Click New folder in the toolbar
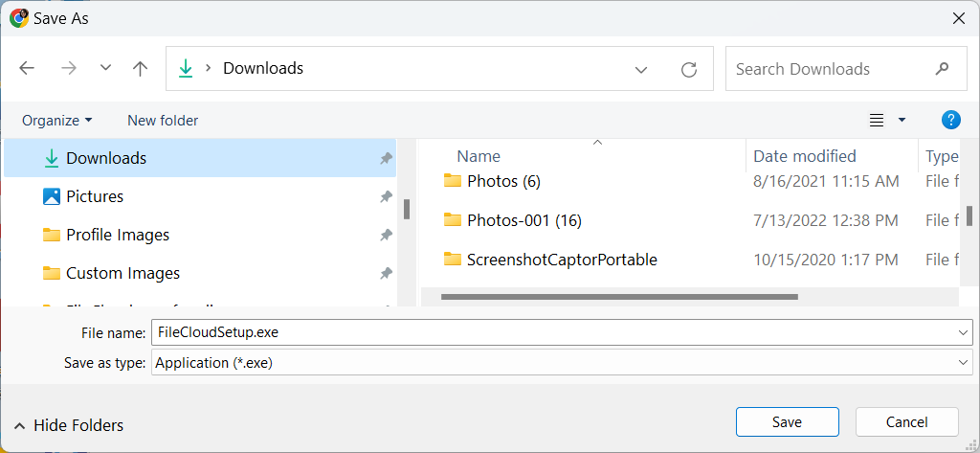Screen dimensions: 980x453 [163, 120]
